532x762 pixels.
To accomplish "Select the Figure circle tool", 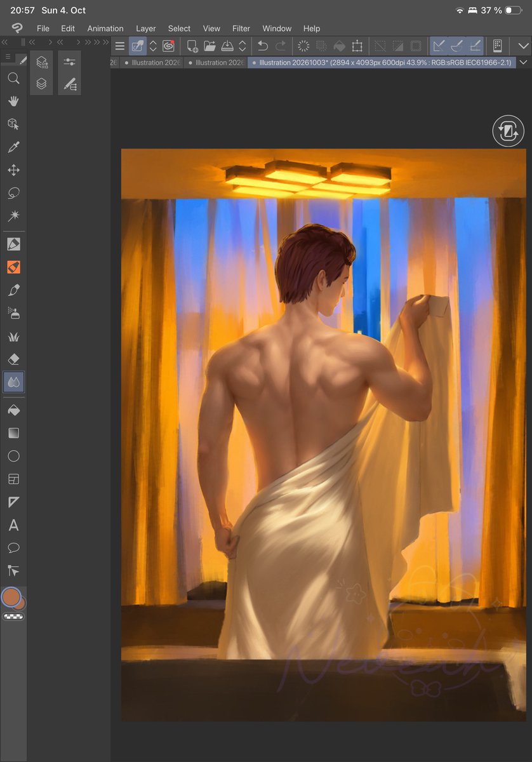I will (13, 456).
